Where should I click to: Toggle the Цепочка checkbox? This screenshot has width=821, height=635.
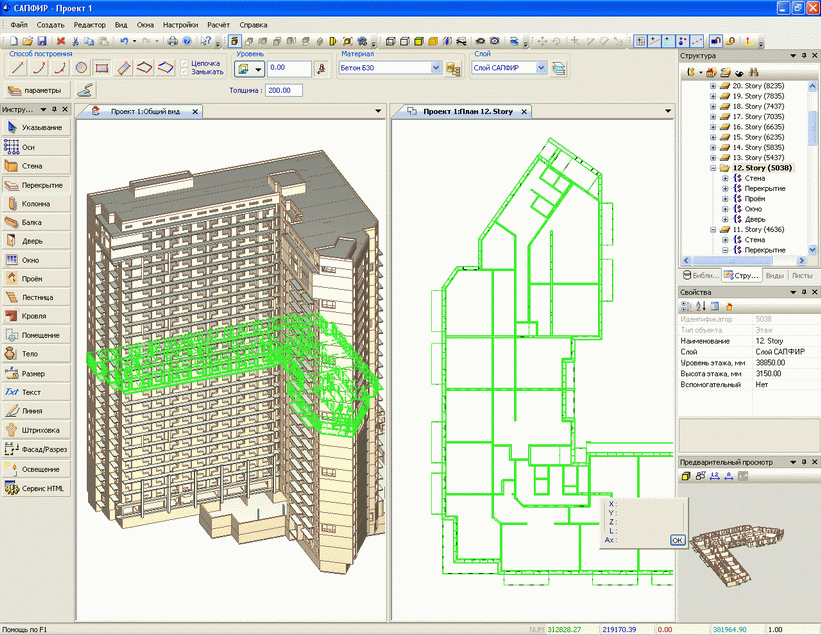pyautogui.click(x=186, y=63)
